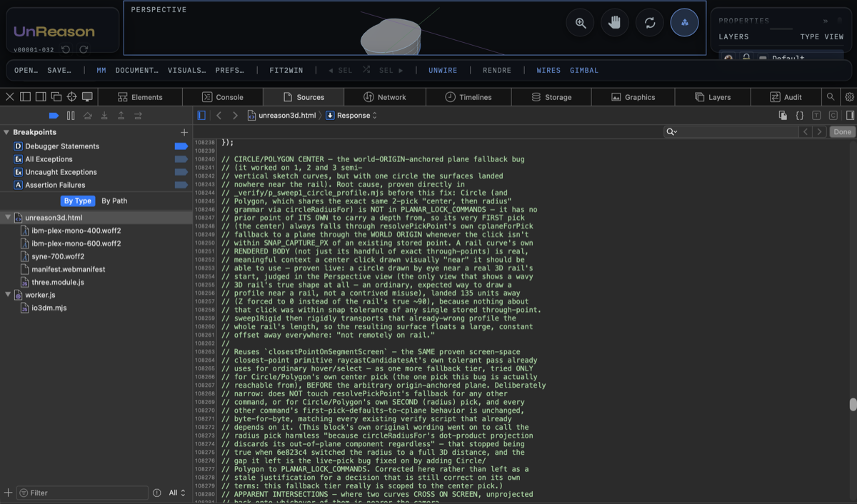
Task: Click the copy/local override icon
Action: (x=783, y=115)
